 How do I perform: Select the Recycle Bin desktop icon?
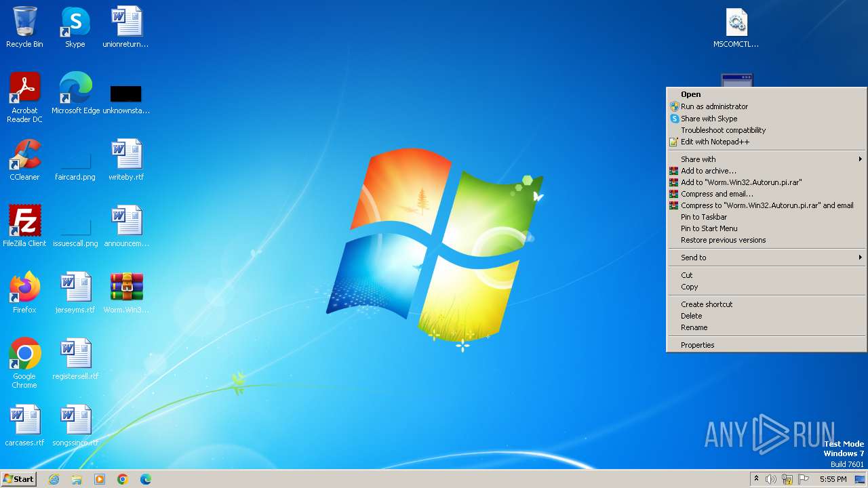(x=24, y=27)
